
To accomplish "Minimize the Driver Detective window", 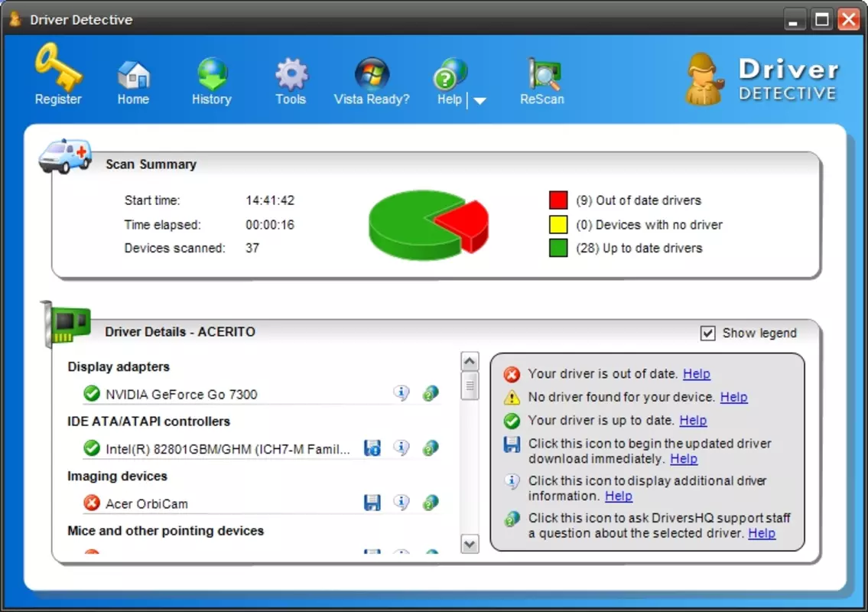I will 793,21.
